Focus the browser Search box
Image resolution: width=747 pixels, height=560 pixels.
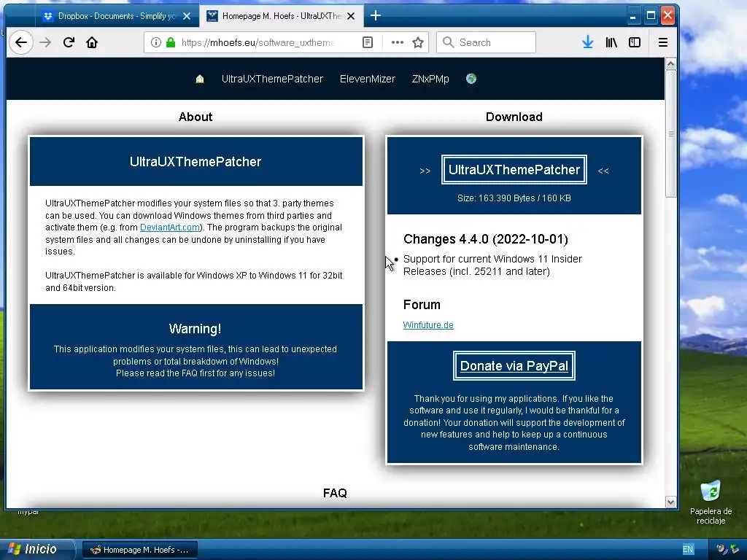pyautogui.click(x=486, y=42)
